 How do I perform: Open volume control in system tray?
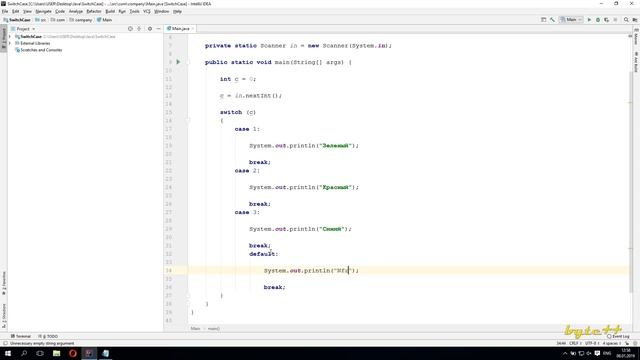click(x=589, y=353)
